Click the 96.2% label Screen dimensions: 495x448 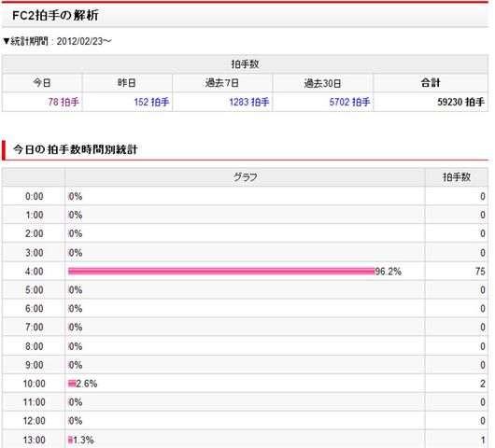point(388,272)
